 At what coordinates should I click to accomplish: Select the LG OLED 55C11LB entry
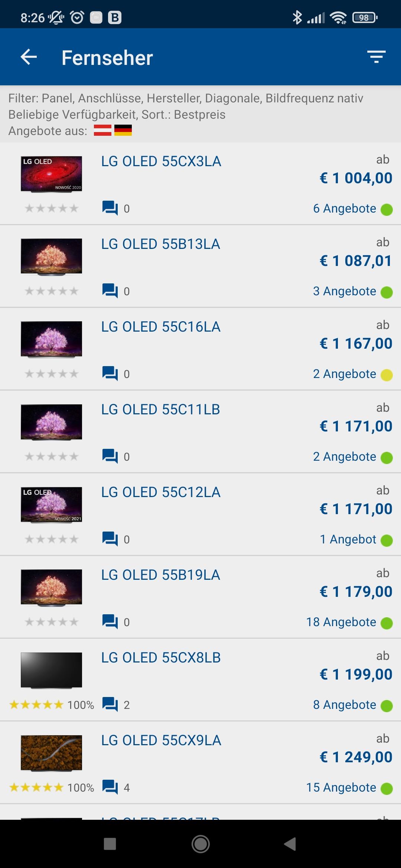[x=200, y=431]
